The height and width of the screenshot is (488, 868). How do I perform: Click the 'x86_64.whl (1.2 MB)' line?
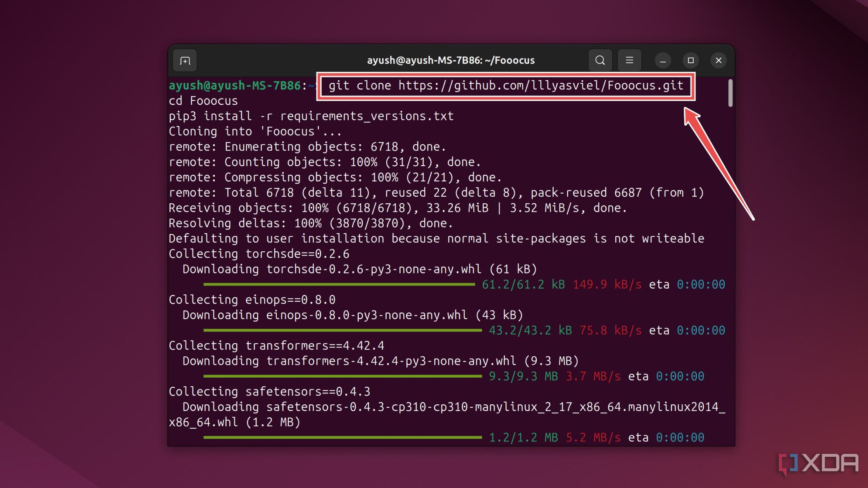[x=234, y=422]
